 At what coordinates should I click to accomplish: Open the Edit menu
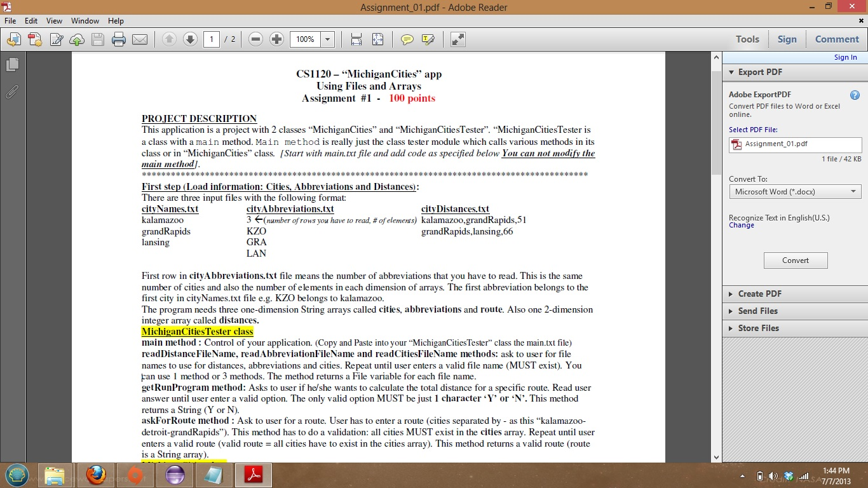pos(31,21)
